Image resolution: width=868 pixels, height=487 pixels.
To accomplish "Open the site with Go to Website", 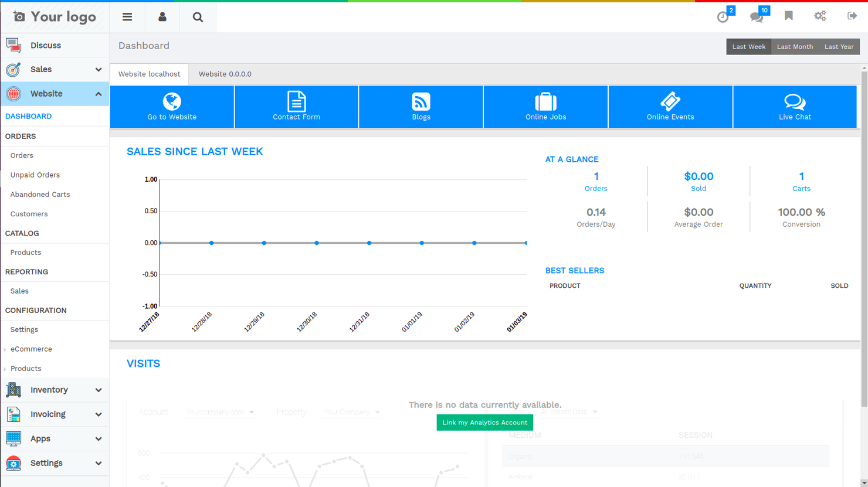I will tap(171, 107).
